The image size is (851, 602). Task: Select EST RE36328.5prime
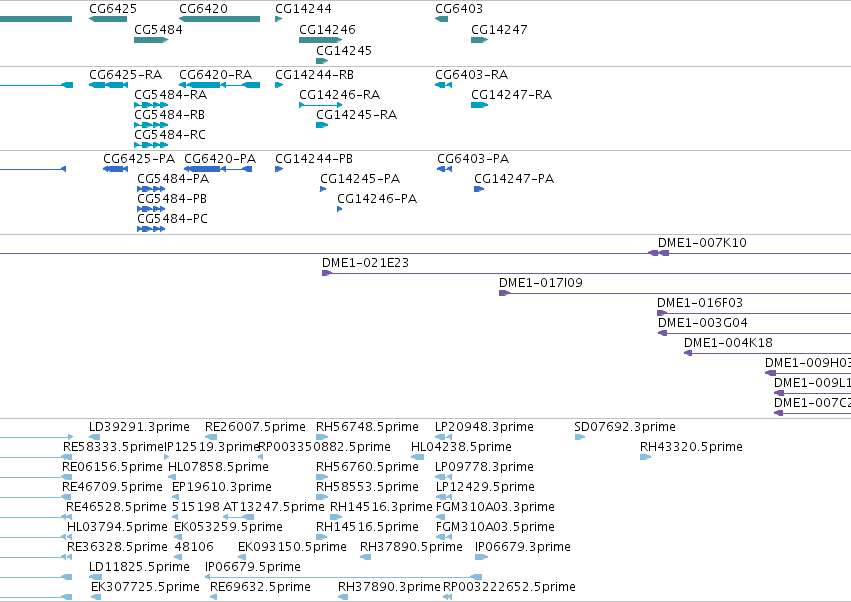tap(117, 547)
